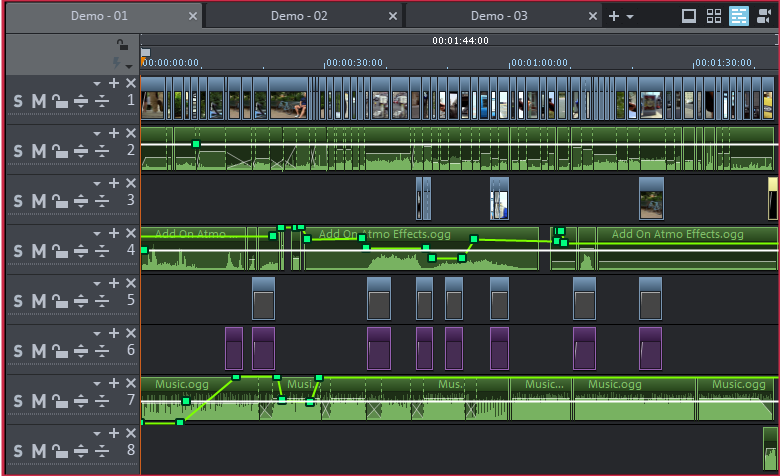The height and width of the screenshot is (476, 780).
Task: Switch to Scene overview grid icon
Action: tap(714, 16)
